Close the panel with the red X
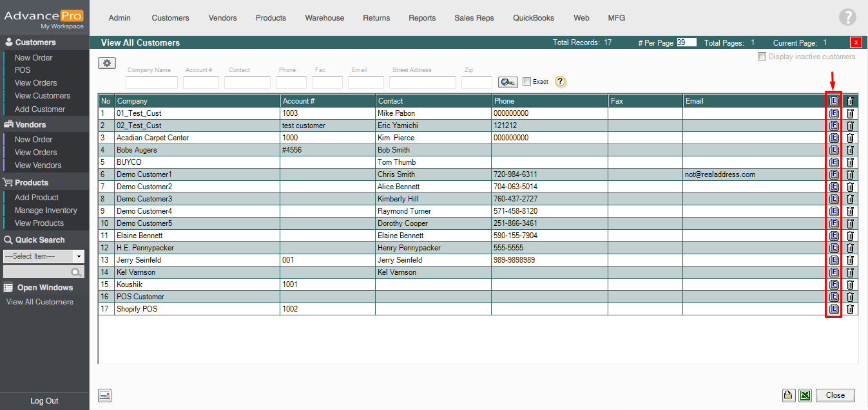The width and height of the screenshot is (868, 410). point(856,42)
